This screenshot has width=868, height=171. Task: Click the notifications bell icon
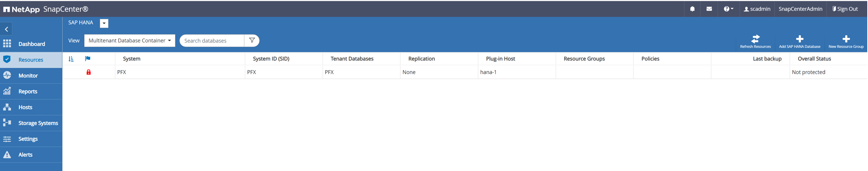(692, 9)
